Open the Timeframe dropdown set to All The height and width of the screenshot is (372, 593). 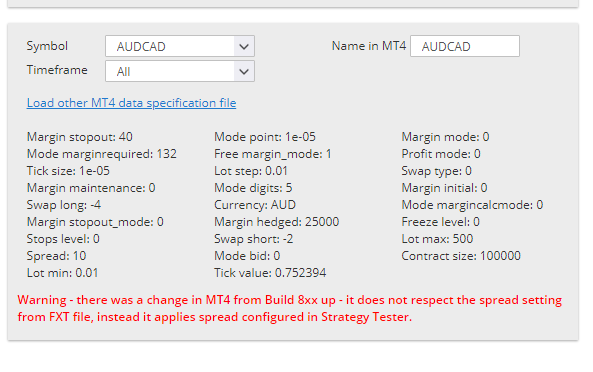(180, 71)
